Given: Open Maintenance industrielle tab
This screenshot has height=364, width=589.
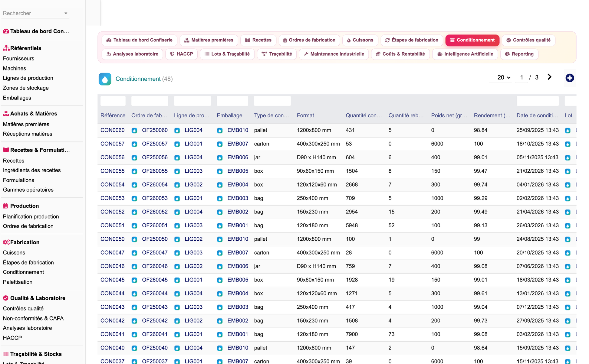Looking at the screenshot, I should [x=334, y=54].
